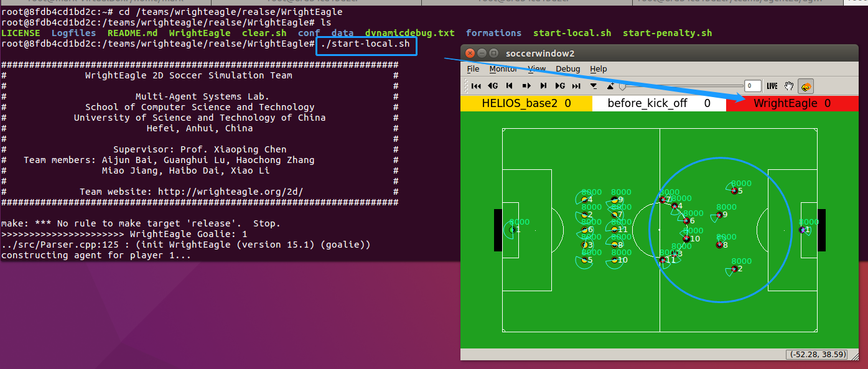Toggle the hand drag tool

(788, 86)
